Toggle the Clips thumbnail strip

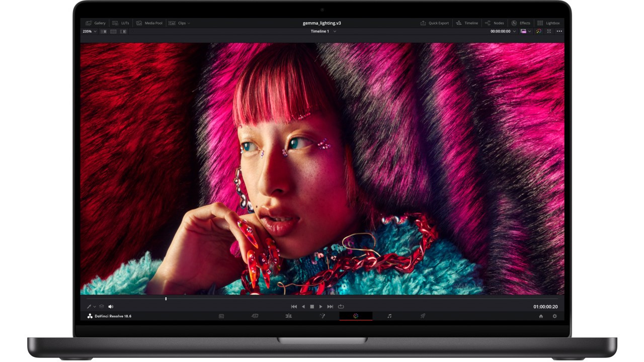pyautogui.click(x=177, y=23)
